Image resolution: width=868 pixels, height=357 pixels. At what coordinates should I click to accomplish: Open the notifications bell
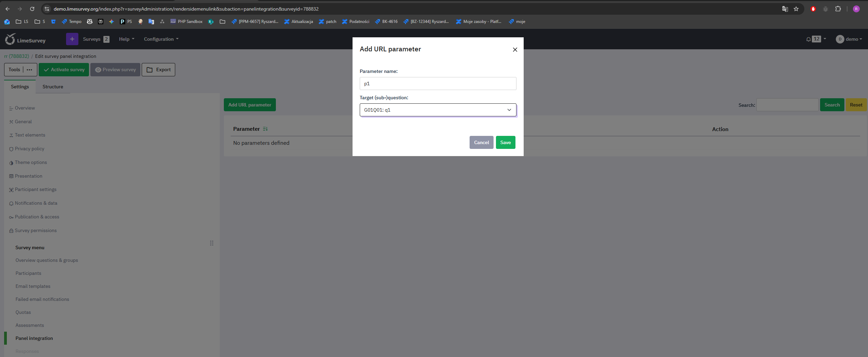point(808,39)
